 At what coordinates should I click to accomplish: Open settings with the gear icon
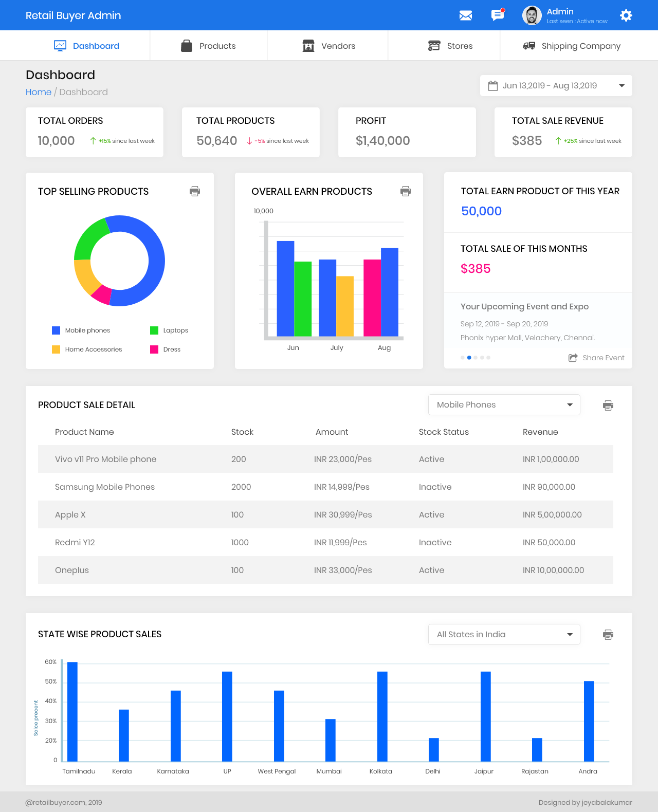[626, 15]
